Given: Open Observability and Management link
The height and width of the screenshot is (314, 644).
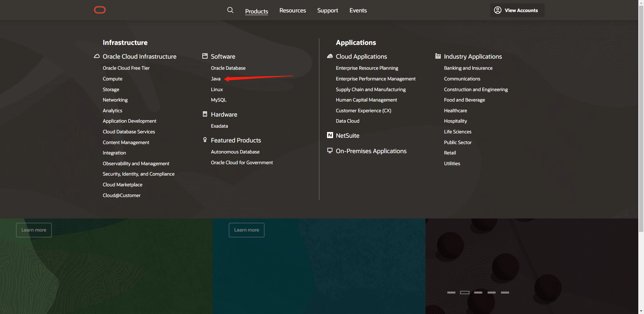Looking at the screenshot, I should pyautogui.click(x=136, y=164).
